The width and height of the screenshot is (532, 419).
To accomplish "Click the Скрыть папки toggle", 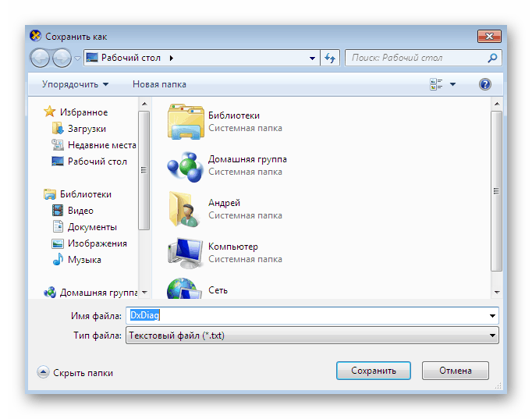I will tap(75, 372).
